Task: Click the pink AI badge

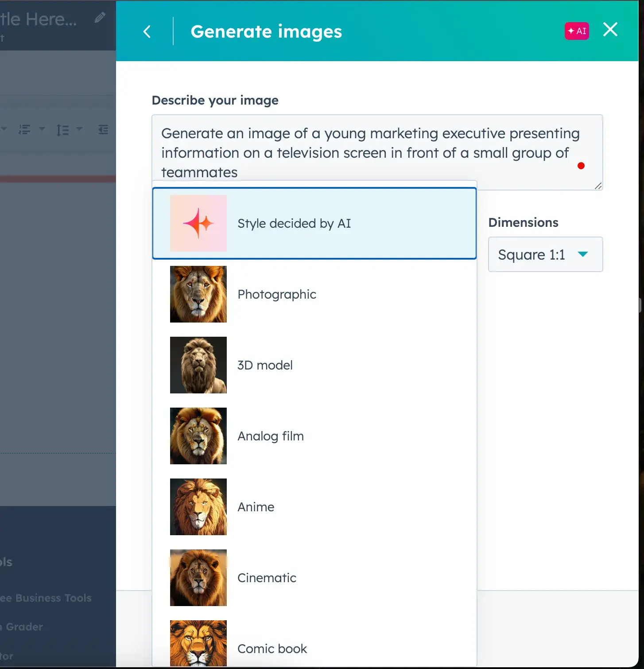Action: pos(577,31)
